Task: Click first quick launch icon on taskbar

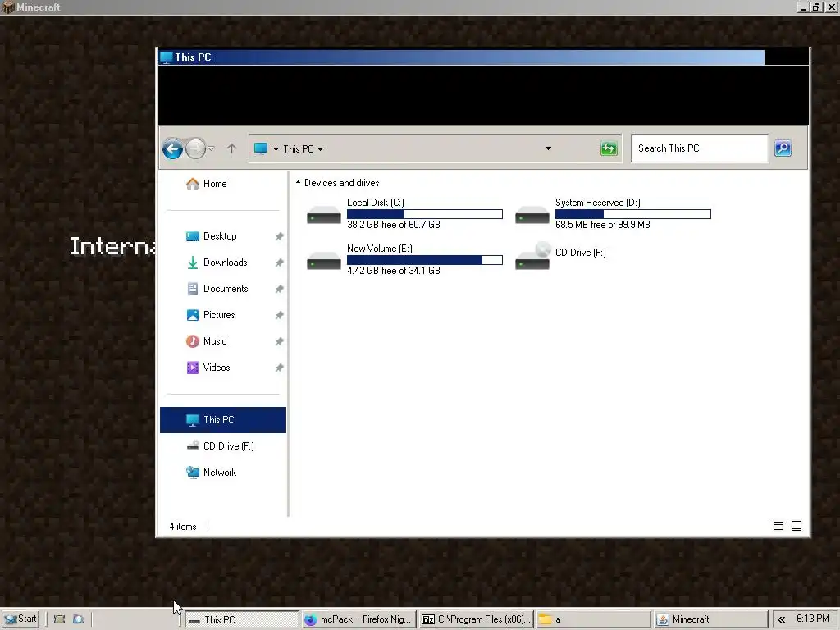Action: (x=59, y=619)
